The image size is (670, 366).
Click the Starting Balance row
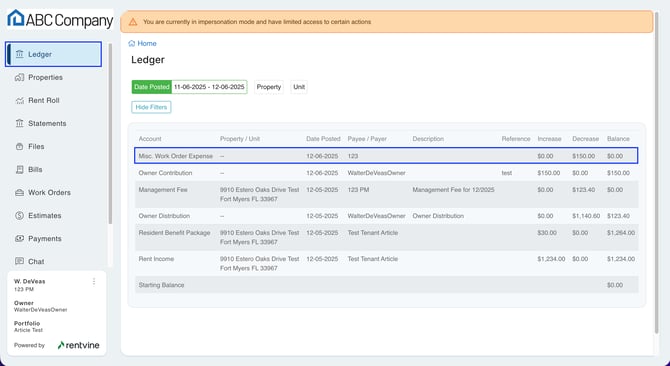click(386, 285)
